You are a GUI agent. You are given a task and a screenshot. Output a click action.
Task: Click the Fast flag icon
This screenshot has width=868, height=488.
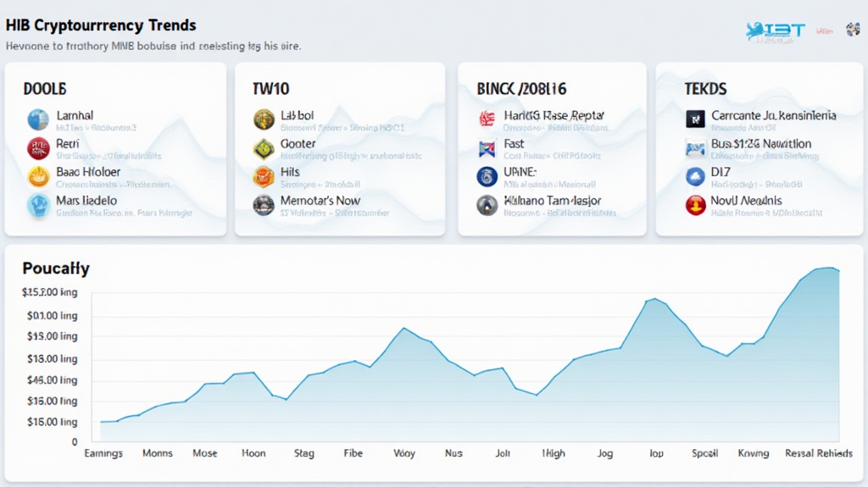[487, 149]
